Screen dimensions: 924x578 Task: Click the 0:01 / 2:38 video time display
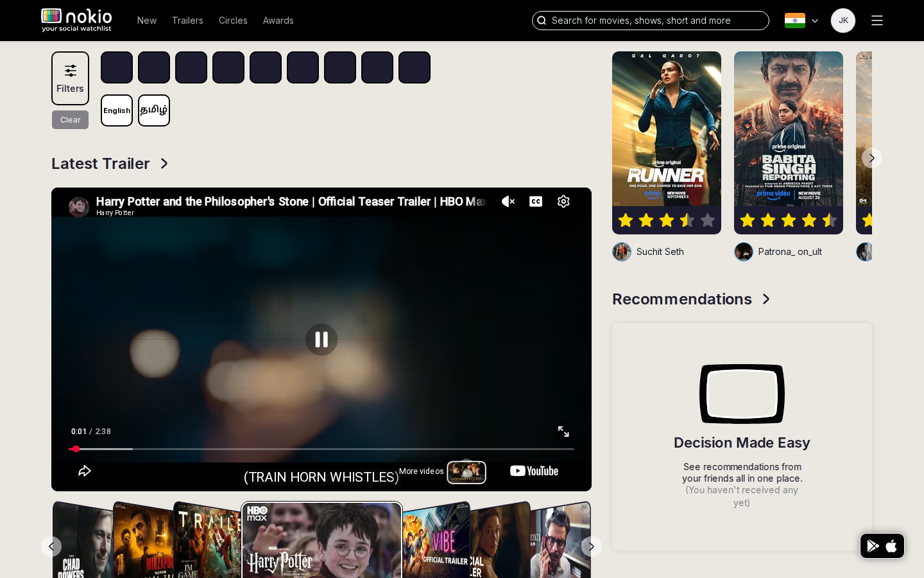coord(91,432)
